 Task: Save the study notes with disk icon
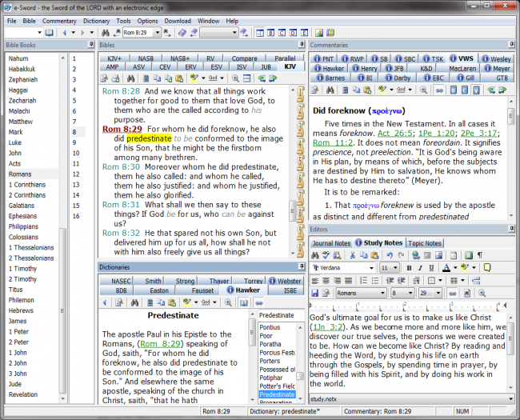pyautogui.click(x=315, y=293)
